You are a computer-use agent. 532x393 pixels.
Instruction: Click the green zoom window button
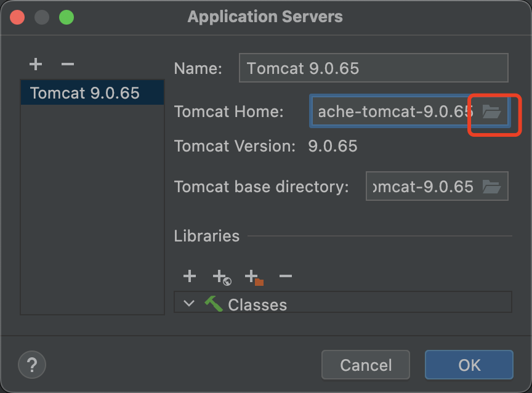[66, 17]
